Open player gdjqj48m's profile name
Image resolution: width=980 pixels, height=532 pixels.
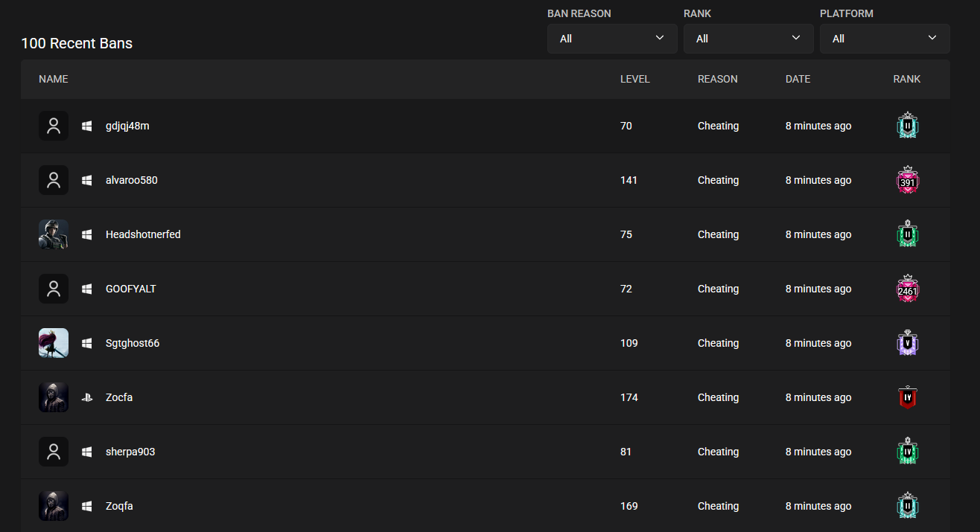tap(127, 126)
